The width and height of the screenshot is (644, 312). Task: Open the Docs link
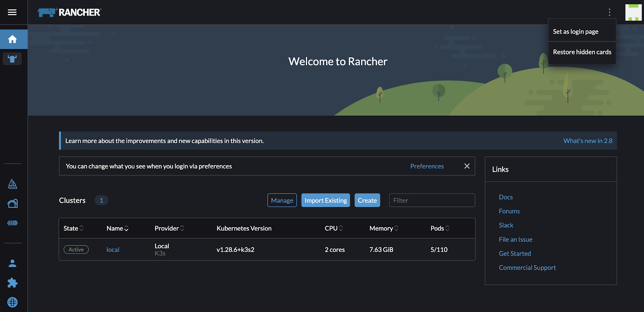506,197
